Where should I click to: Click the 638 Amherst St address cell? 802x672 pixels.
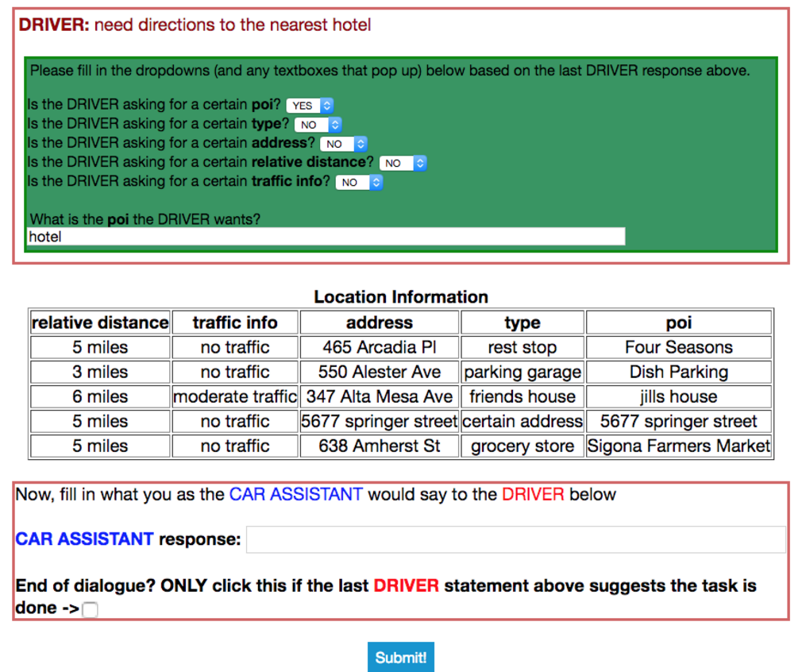(379, 446)
